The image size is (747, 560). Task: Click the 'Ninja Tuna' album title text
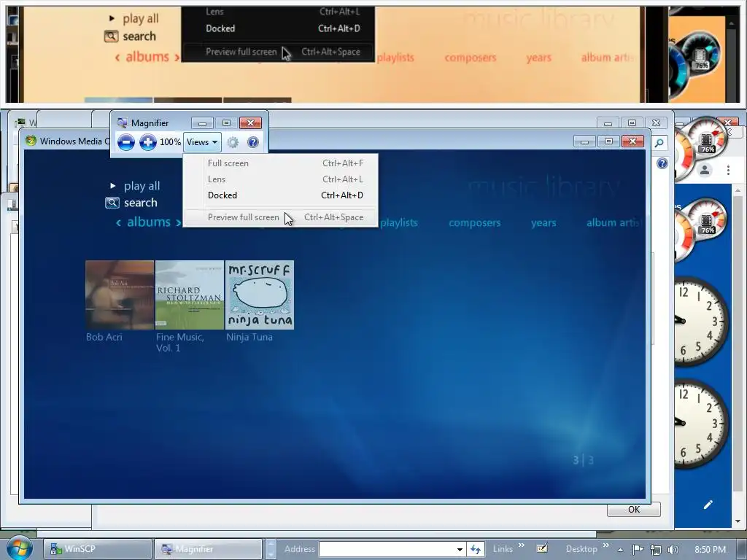pyautogui.click(x=249, y=337)
